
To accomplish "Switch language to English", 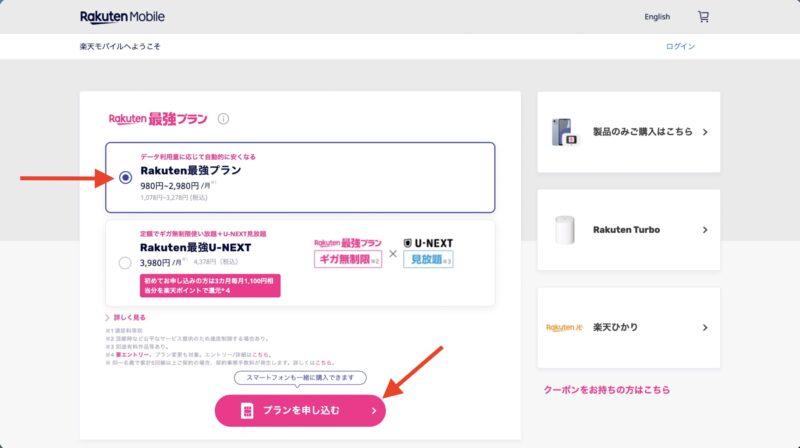I will click(657, 17).
